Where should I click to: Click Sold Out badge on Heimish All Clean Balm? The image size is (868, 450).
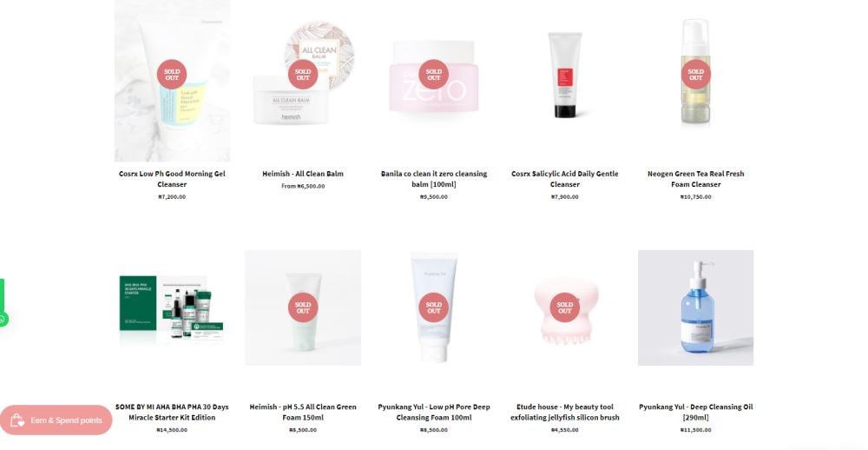click(x=303, y=74)
